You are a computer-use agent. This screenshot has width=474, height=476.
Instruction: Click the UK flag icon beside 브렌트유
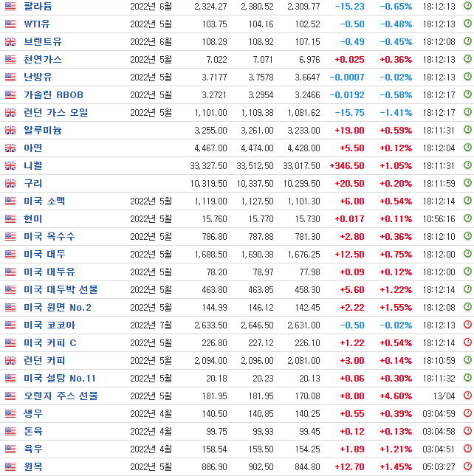10,41
